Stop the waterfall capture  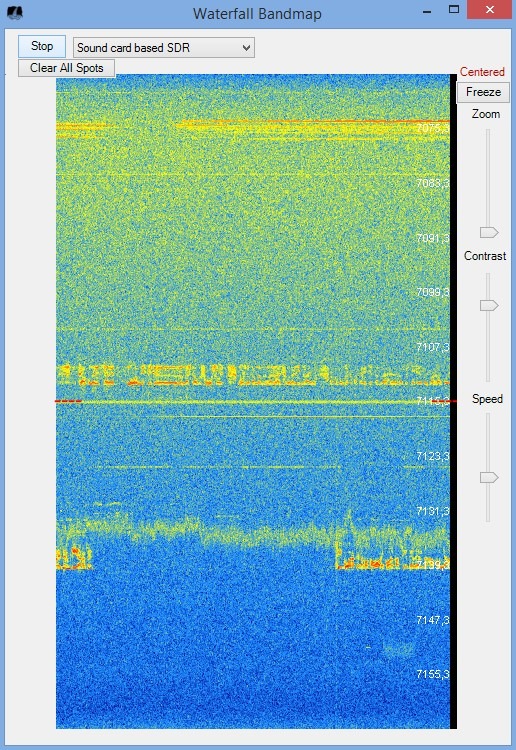42,46
